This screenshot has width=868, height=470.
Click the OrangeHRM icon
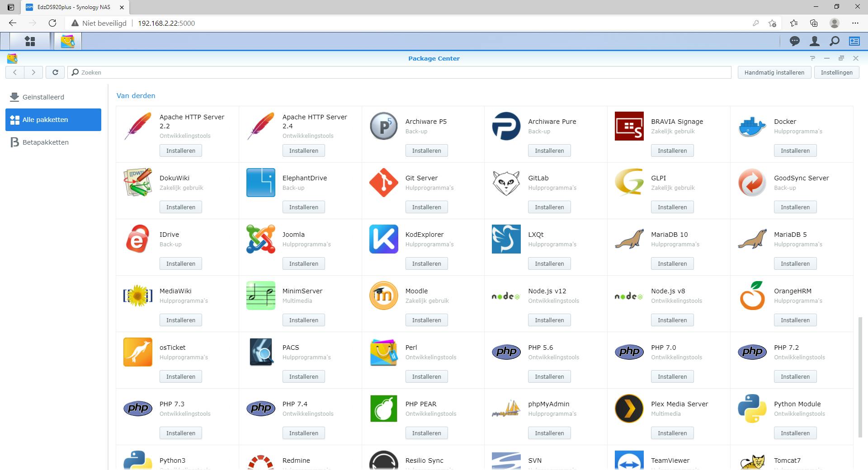click(752, 296)
